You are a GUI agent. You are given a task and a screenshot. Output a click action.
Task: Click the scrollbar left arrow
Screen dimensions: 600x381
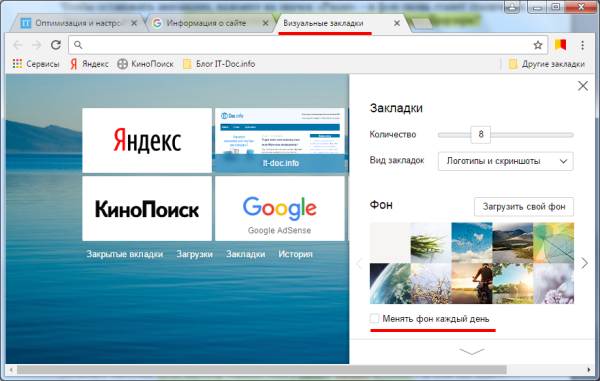click(x=11, y=370)
